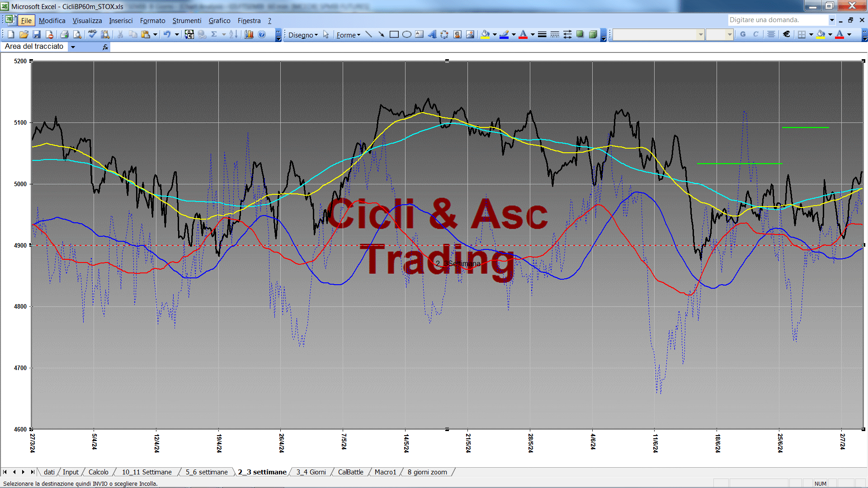
Task: Open the Name Box dropdown arrow
Action: (x=73, y=47)
